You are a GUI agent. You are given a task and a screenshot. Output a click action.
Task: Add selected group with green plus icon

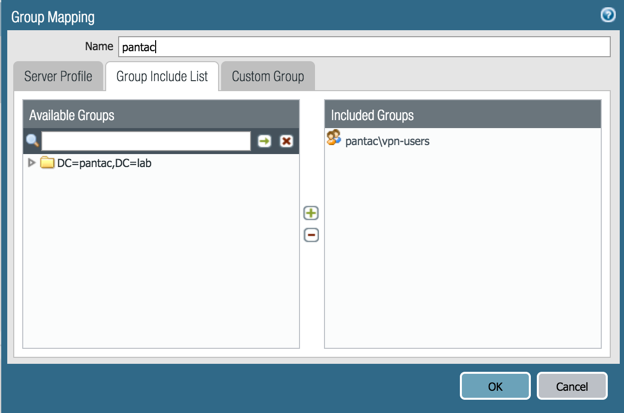click(x=311, y=213)
